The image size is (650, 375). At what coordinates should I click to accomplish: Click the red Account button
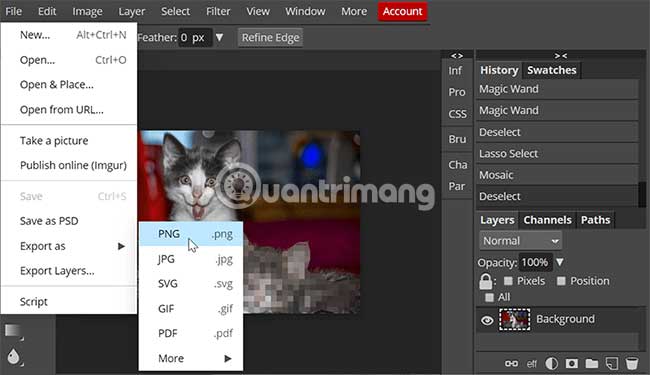click(402, 11)
